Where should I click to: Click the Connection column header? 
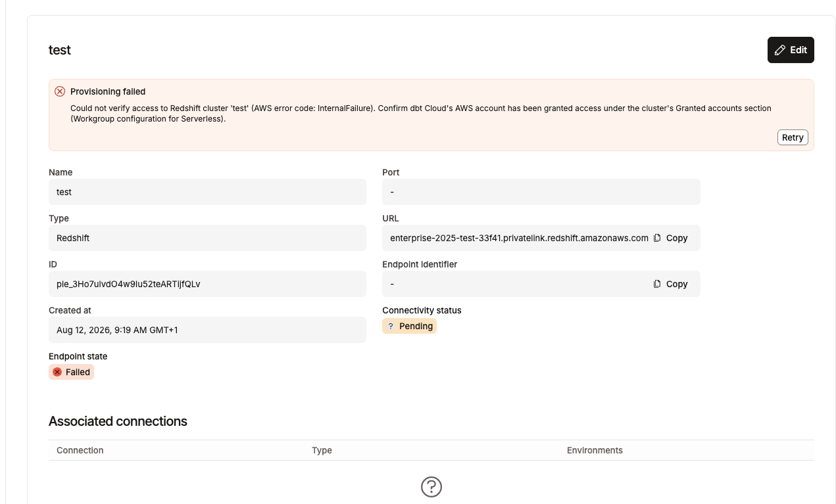tap(80, 450)
